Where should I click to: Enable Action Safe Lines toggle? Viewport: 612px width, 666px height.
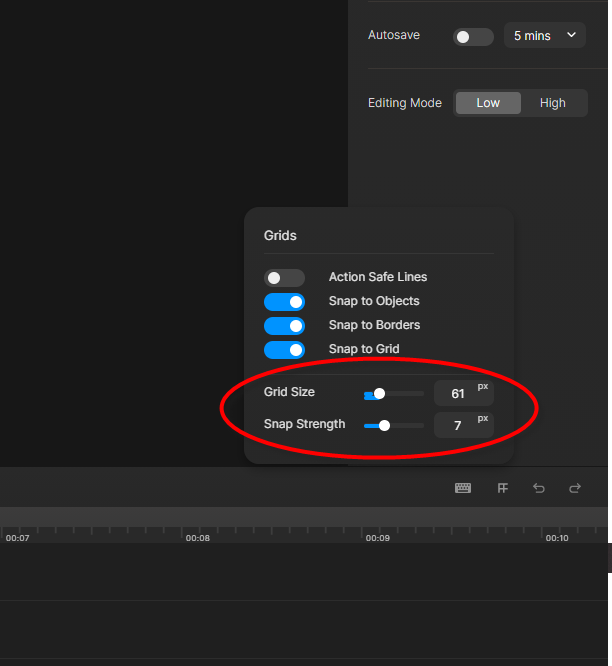pyautogui.click(x=284, y=278)
